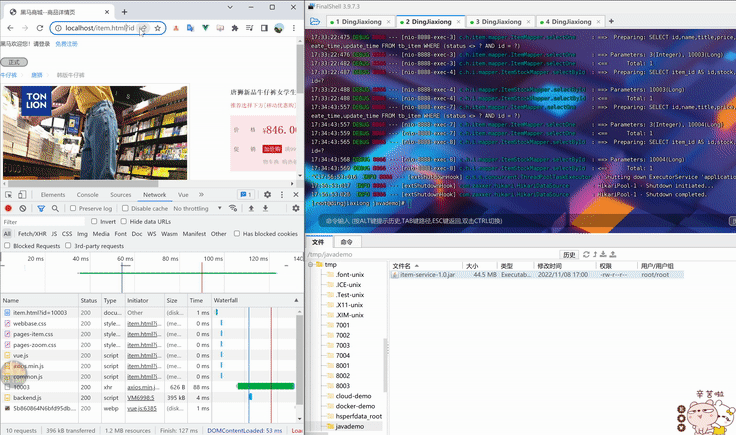This screenshot has height=435, width=736.
Task: Check the Hide data URLs option
Action: tap(123, 221)
